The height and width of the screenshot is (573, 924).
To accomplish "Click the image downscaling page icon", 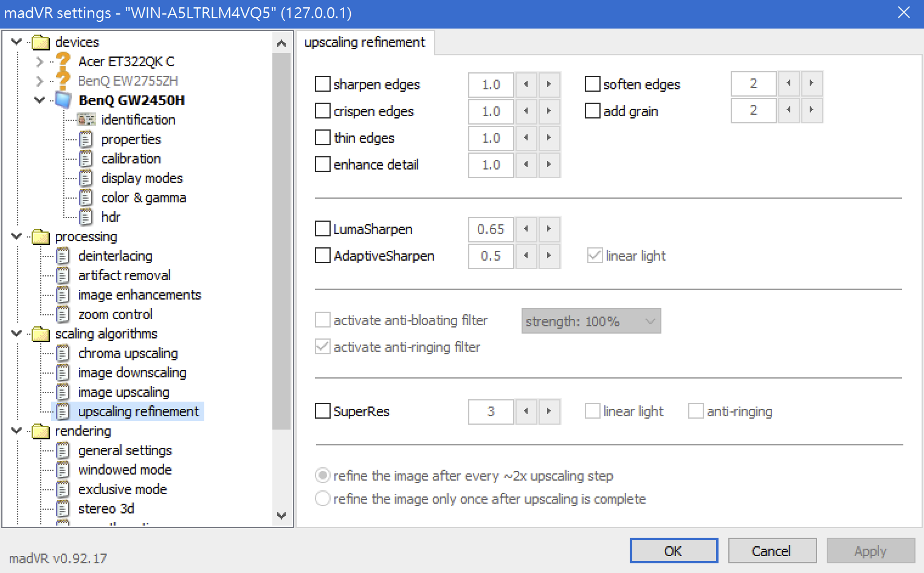I will (x=63, y=372).
